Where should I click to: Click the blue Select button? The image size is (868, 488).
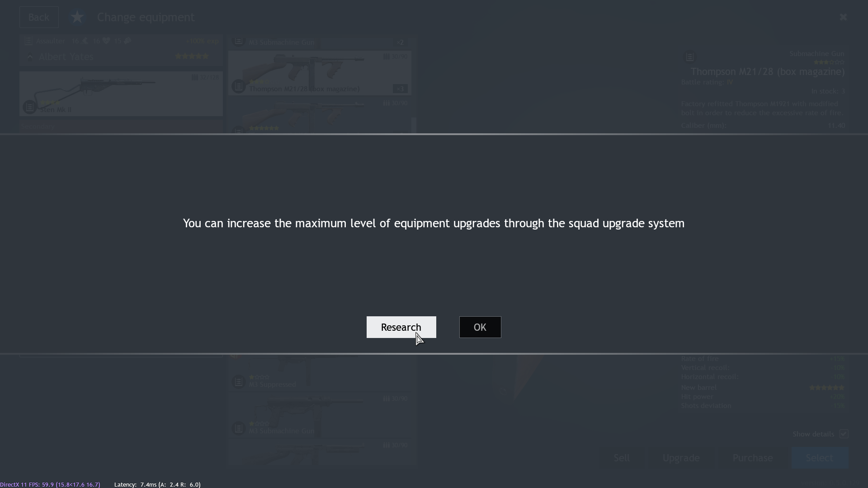point(820,458)
